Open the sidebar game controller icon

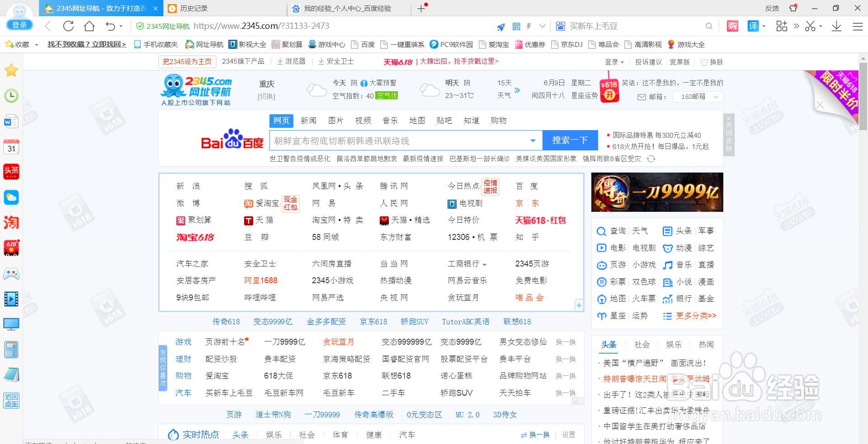(x=11, y=273)
